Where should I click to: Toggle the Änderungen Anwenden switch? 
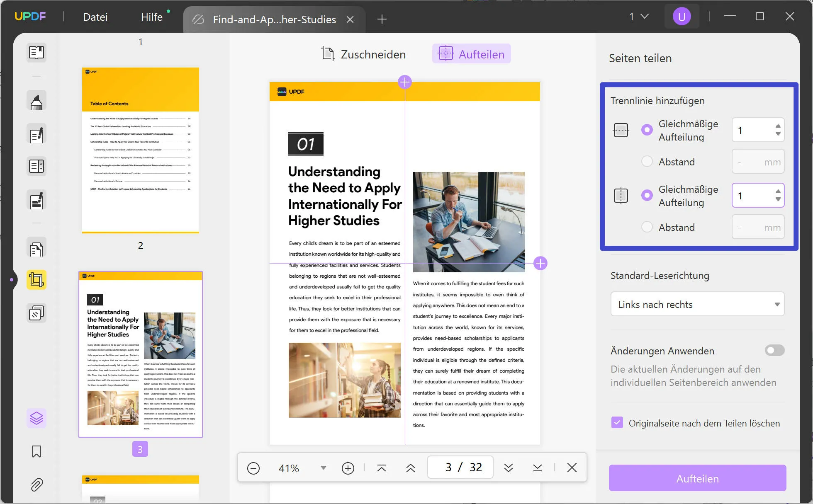tap(774, 351)
